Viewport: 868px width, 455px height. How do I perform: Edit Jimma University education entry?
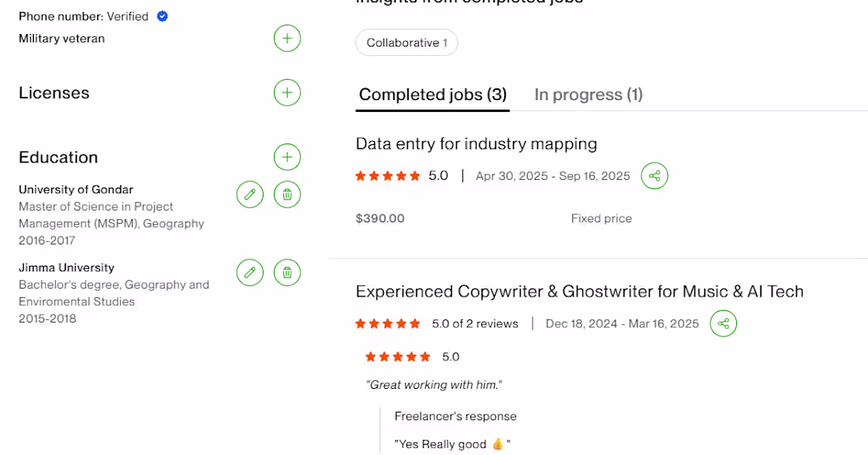coord(249,272)
